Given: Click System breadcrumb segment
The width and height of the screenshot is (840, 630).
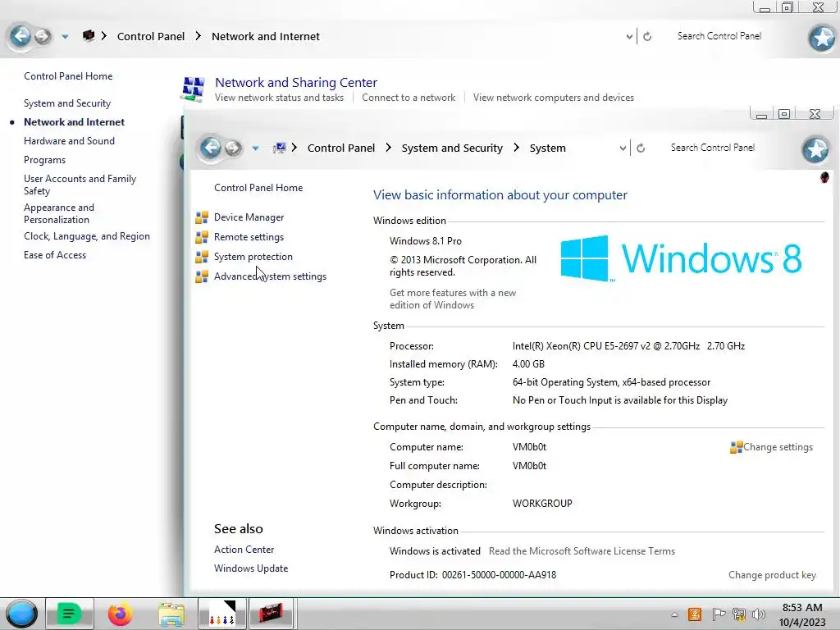Looking at the screenshot, I should click(x=547, y=148).
